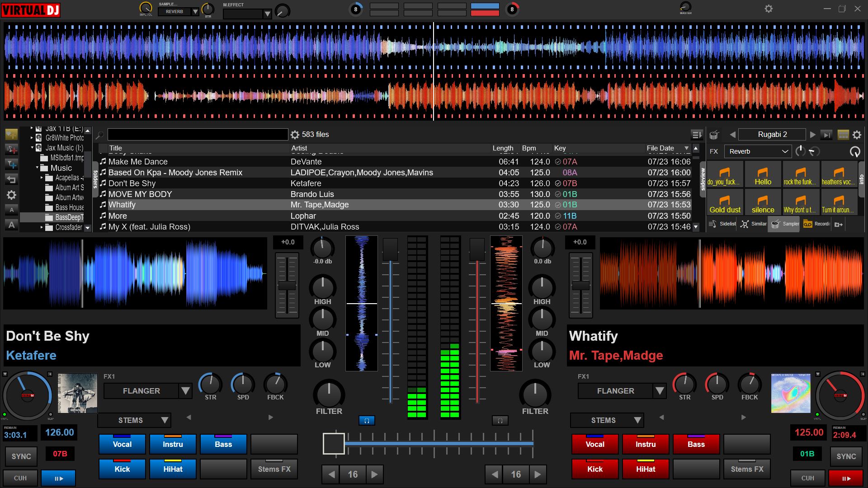Open the top bar sample REVERB dropdown arrow
868x488 pixels.
pos(195,12)
